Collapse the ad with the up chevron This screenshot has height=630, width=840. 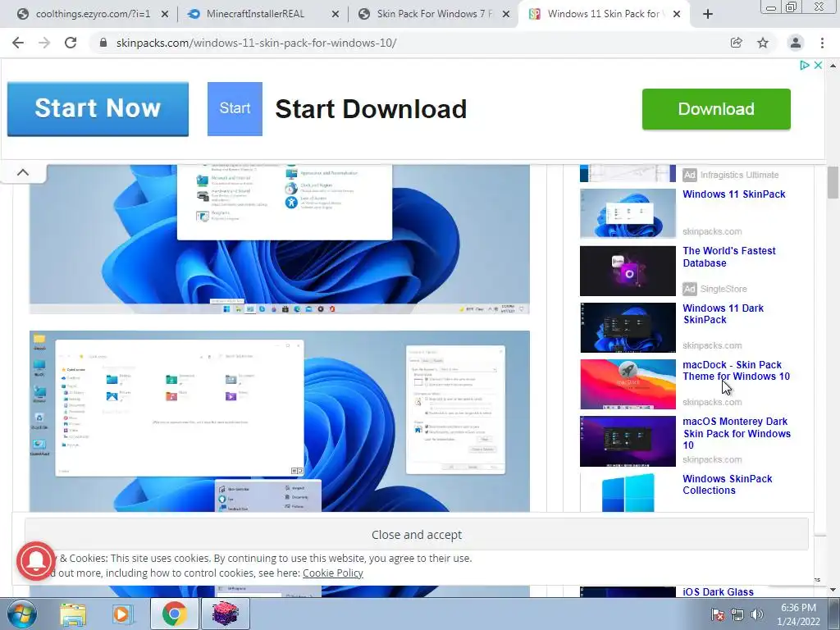point(23,172)
